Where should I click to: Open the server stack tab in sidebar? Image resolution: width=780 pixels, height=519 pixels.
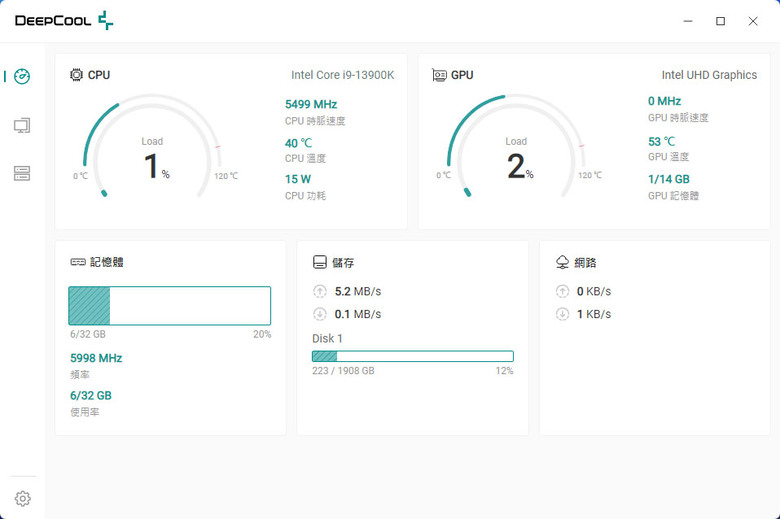(x=22, y=173)
